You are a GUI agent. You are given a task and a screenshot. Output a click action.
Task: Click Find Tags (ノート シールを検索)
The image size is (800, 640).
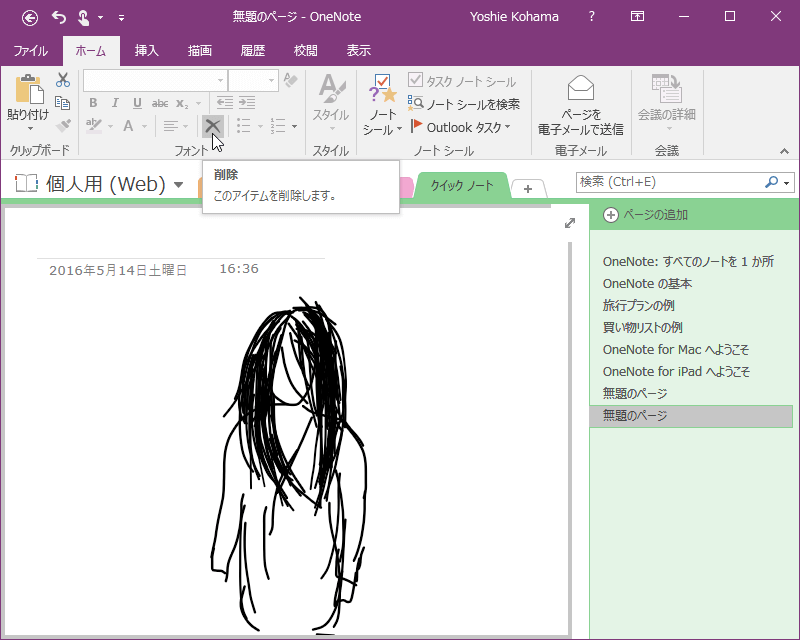[463, 104]
